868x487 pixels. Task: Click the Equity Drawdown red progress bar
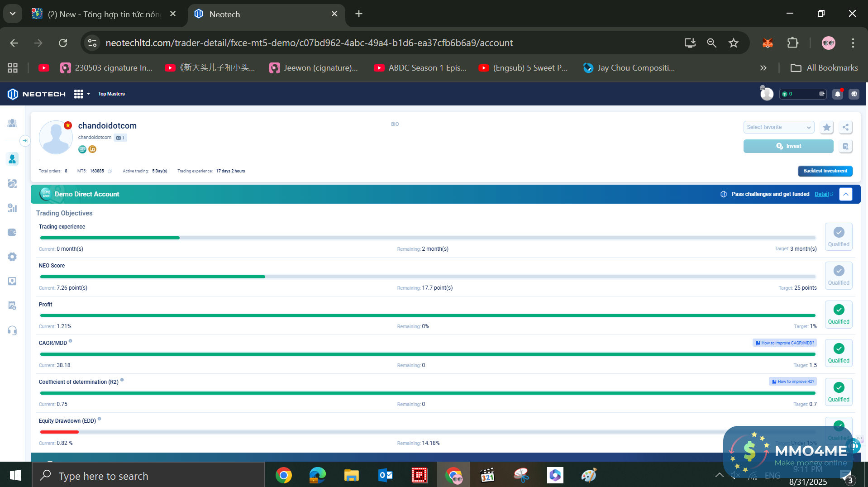[59, 432]
